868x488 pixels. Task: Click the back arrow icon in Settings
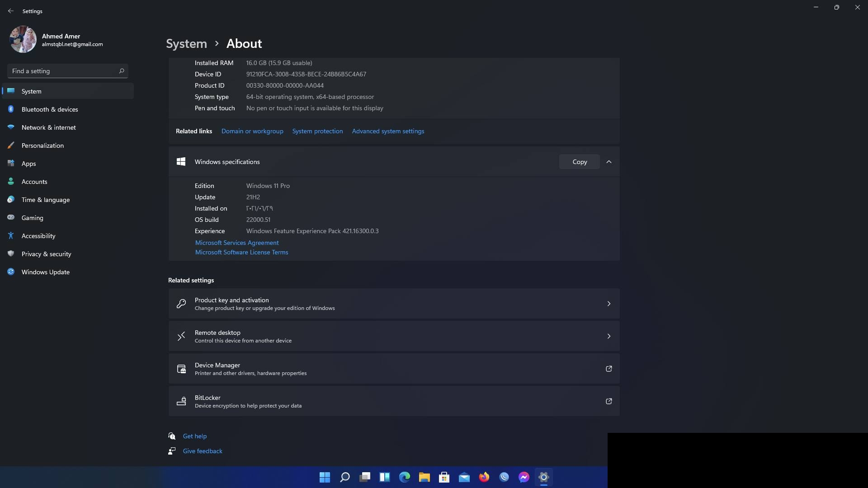click(x=11, y=11)
